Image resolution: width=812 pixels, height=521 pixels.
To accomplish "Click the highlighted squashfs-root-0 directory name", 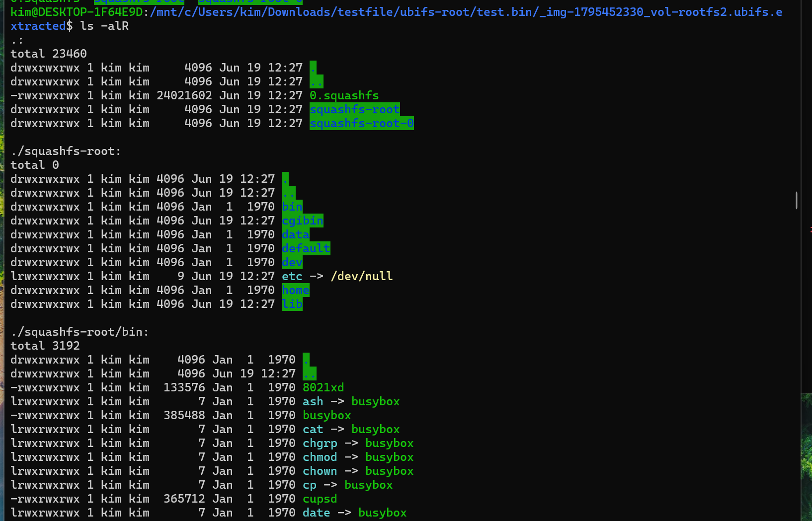I will pos(362,123).
